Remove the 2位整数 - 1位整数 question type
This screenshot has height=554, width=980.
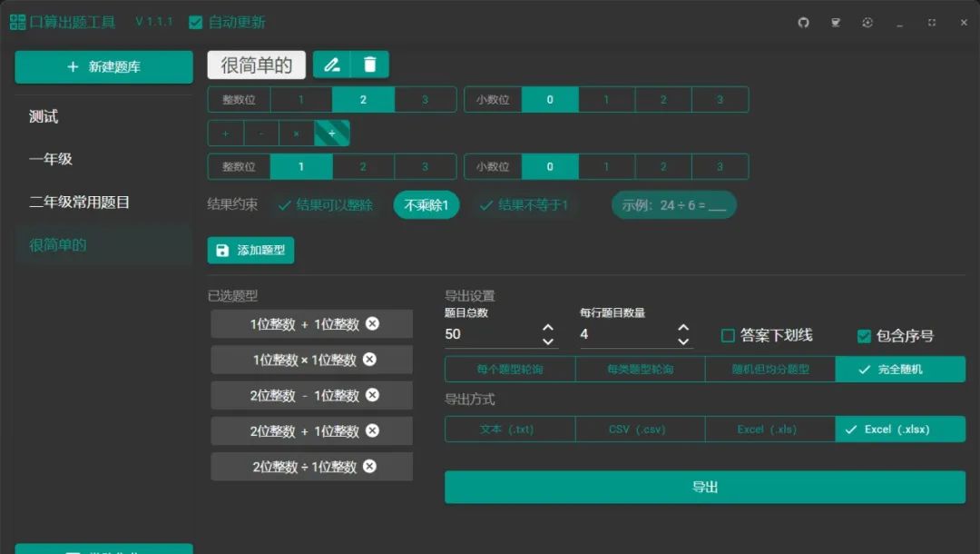(x=373, y=394)
